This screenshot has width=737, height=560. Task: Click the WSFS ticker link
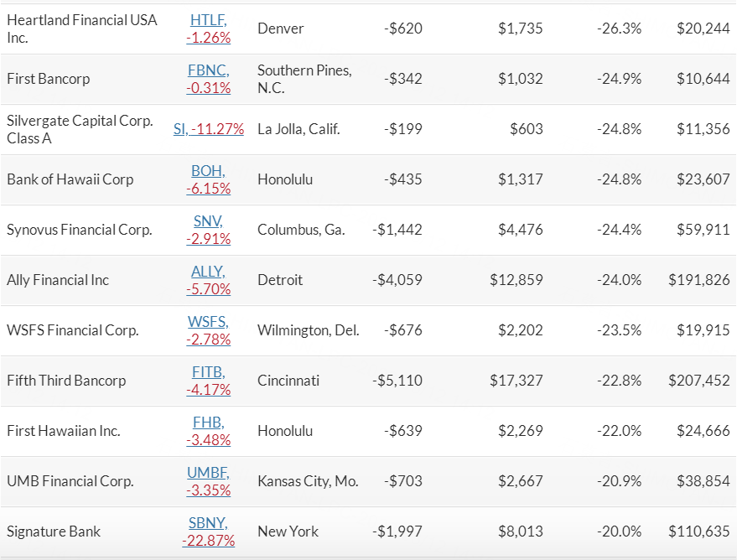pyautogui.click(x=208, y=322)
